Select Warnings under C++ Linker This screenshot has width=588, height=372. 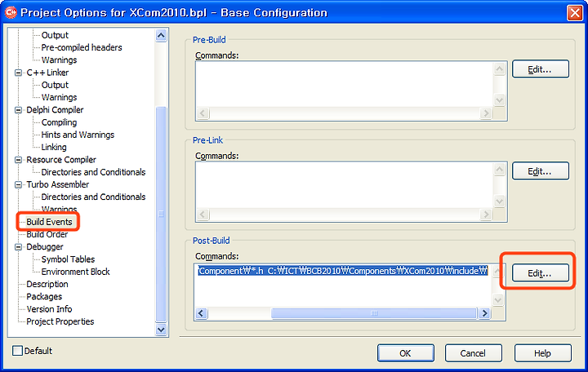(59, 97)
